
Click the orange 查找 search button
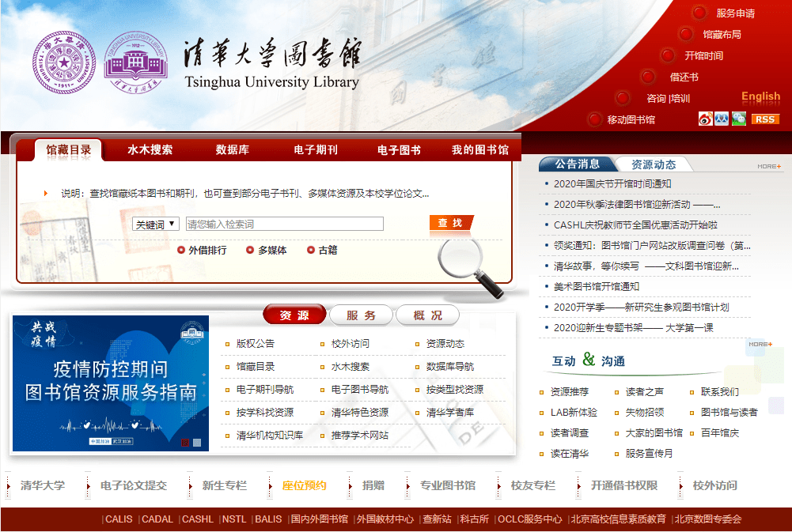tap(451, 223)
